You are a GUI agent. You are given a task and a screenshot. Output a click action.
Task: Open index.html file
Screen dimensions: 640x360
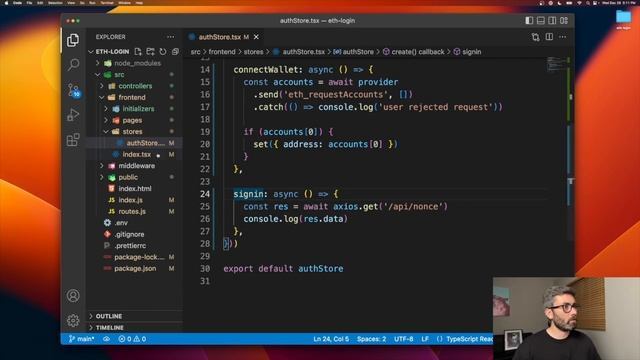[x=135, y=189]
